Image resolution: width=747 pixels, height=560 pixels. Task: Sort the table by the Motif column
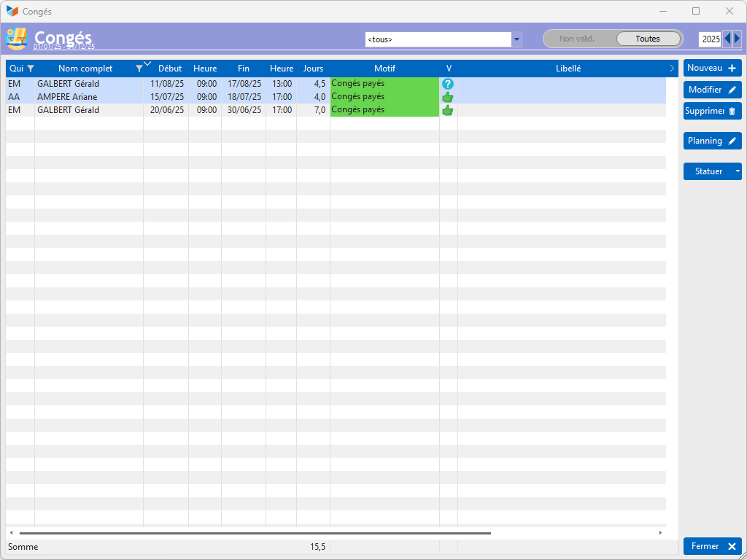[x=385, y=69]
